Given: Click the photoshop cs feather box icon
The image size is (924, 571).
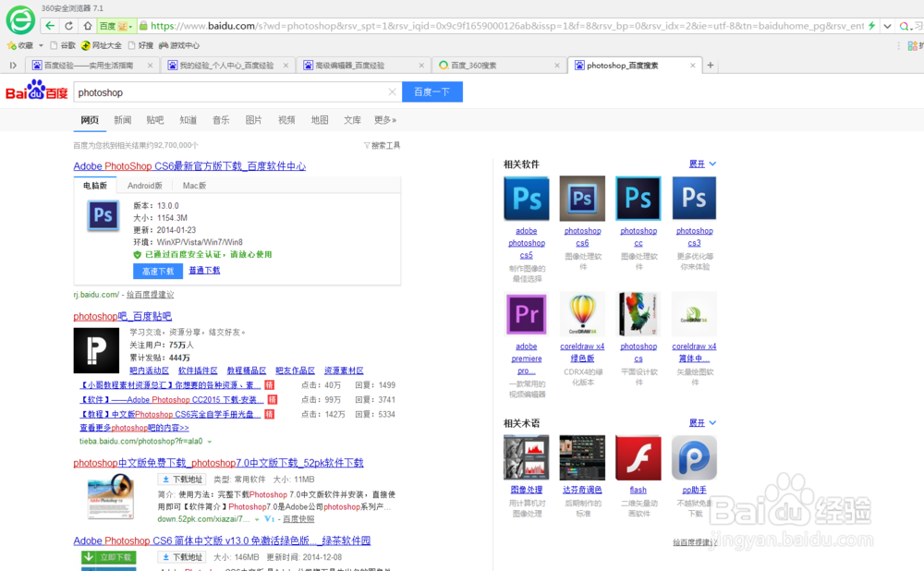Looking at the screenshot, I should tap(638, 314).
